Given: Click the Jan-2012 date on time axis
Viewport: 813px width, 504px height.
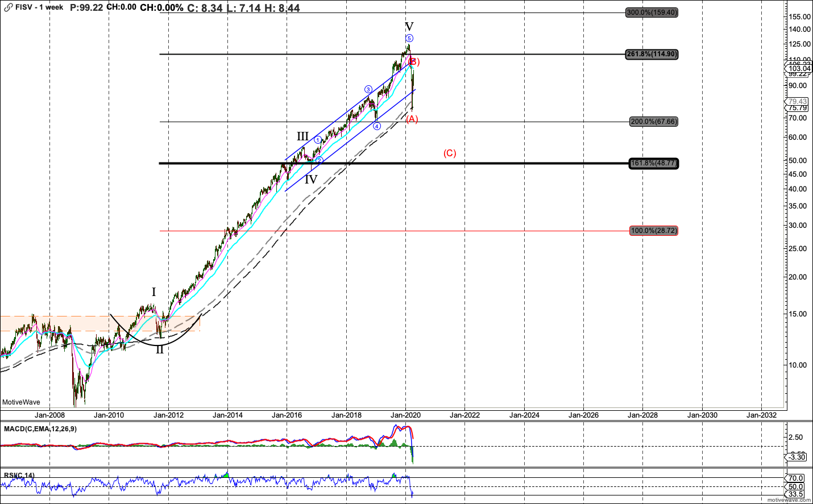Looking at the screenshot, I should tap(168, 415).
